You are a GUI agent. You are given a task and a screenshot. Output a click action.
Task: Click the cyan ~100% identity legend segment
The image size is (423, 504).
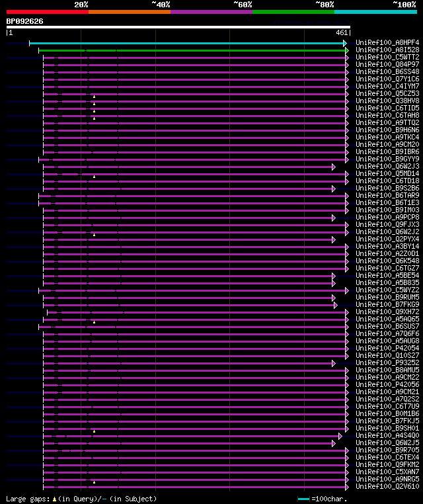[x=375, y=12]
